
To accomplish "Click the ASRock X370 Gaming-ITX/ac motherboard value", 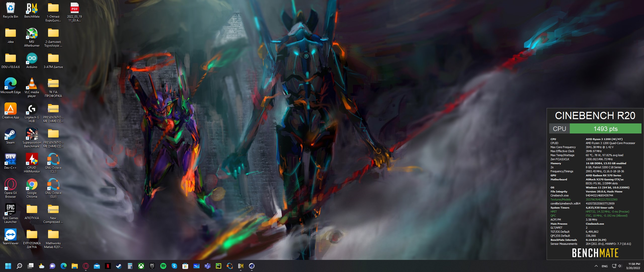I will point(605,179).
